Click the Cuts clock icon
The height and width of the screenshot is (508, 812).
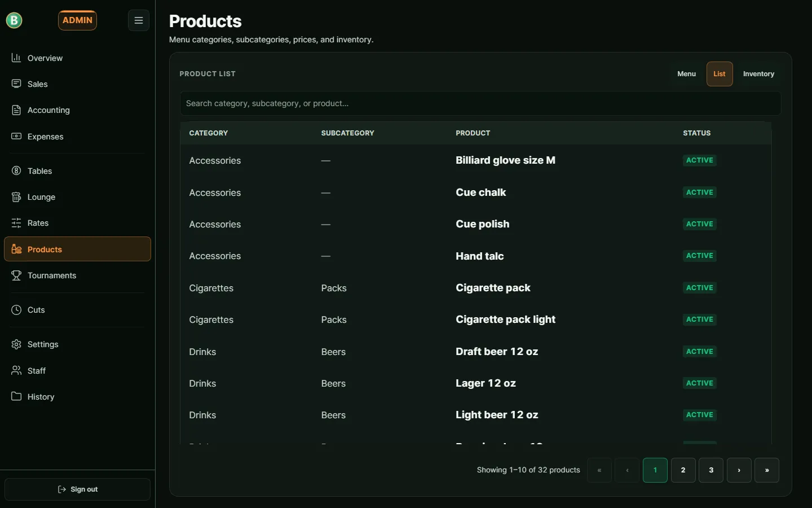click(x=16, y=310)
